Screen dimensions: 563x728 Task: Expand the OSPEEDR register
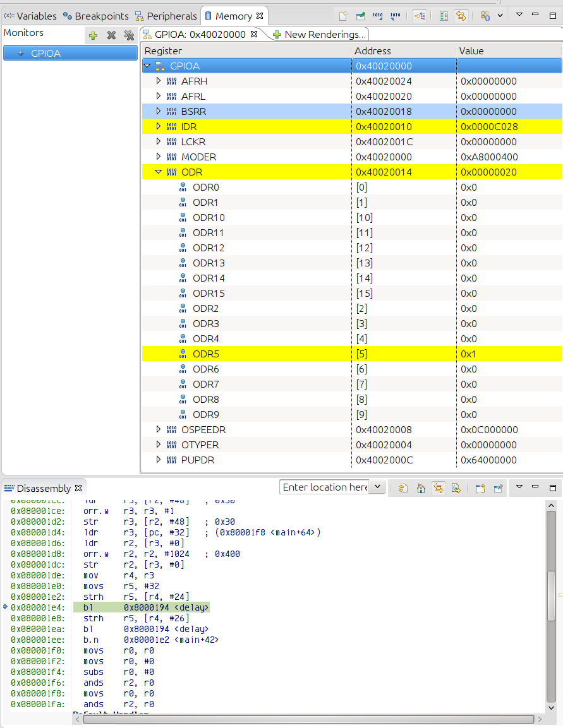coord(159,429)
